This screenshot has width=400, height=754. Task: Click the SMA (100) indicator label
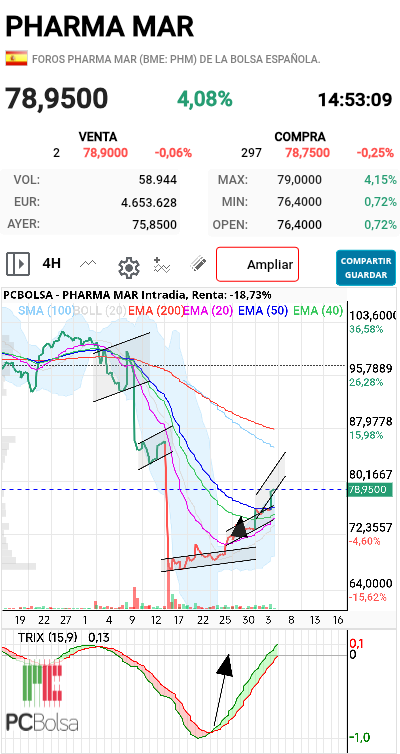pos(46,311)
